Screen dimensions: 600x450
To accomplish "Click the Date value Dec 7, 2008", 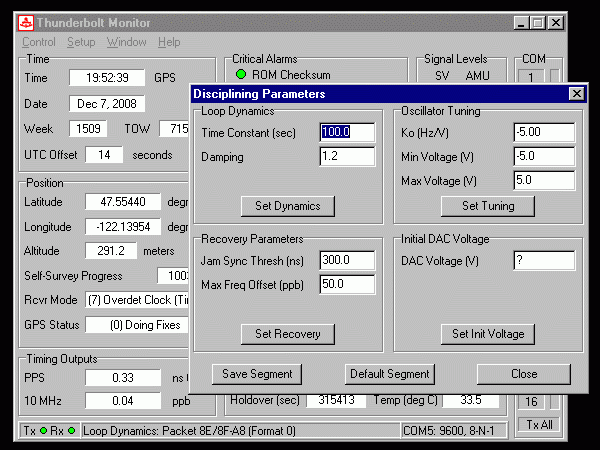I will [x=107, y=104].
